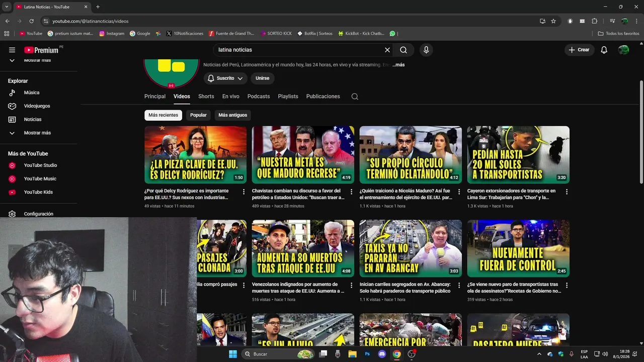
Task: Click the Chrome address bar URL
Action: point(91,21)
